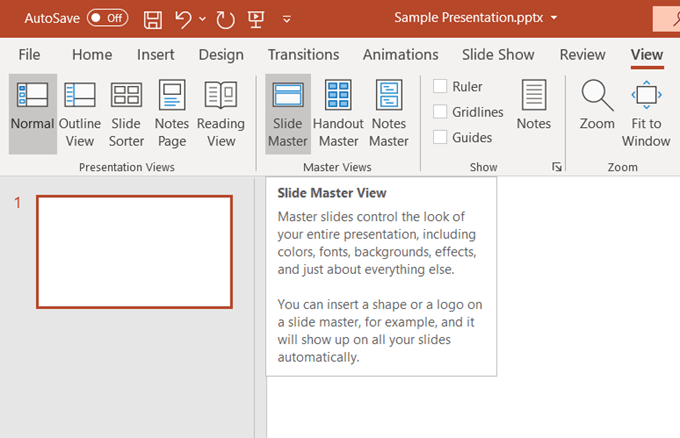
Task: Switch to the Insert tab
Action: pyautogui.click(x=155, y=55)
